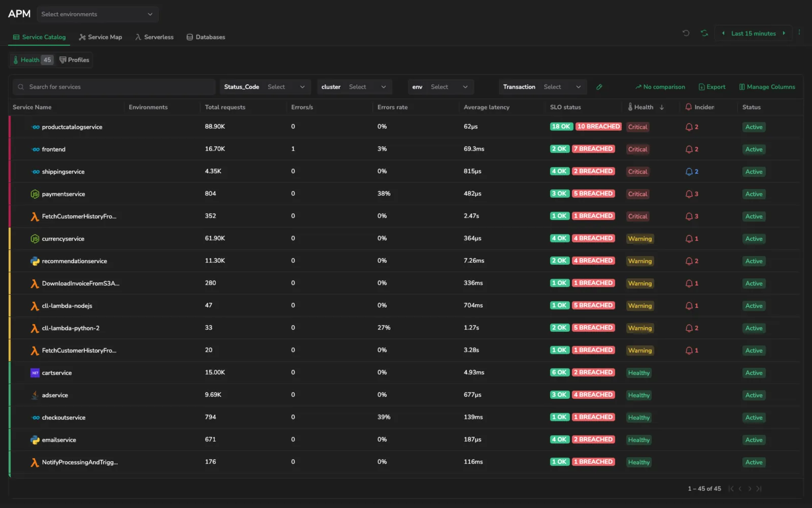Screen dimensions: 812x508
Task: Go to the next page of results
Action: [x=750, y=489]
